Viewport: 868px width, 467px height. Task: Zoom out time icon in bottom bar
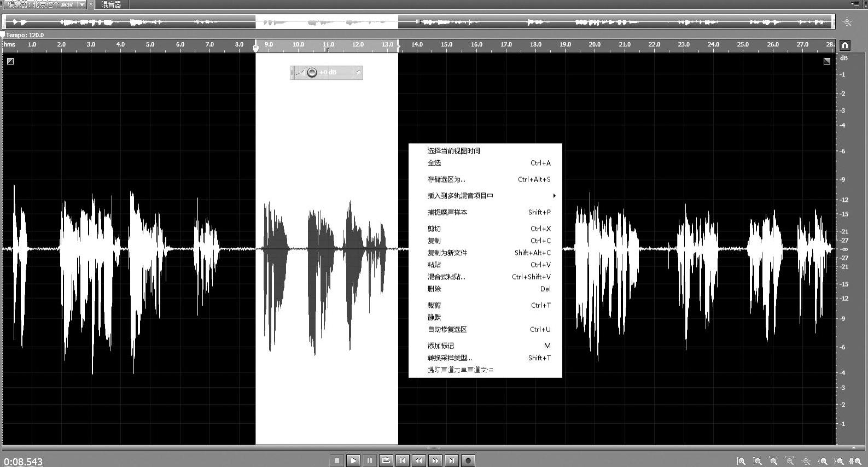(790, 461)
